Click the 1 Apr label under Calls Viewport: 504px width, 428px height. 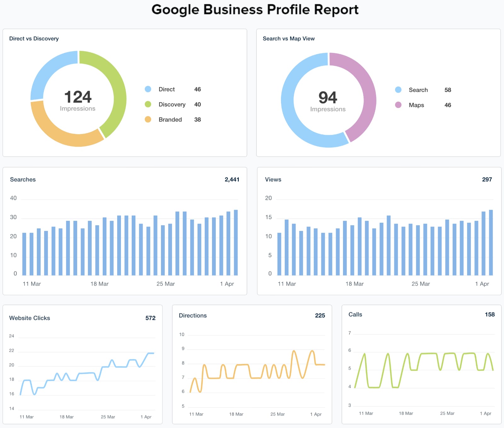(x=485, y=413)
